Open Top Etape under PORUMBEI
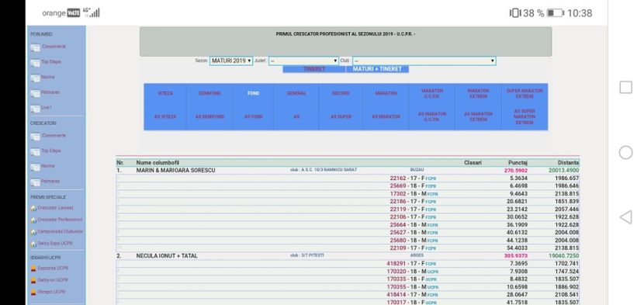 coord(51,62)
